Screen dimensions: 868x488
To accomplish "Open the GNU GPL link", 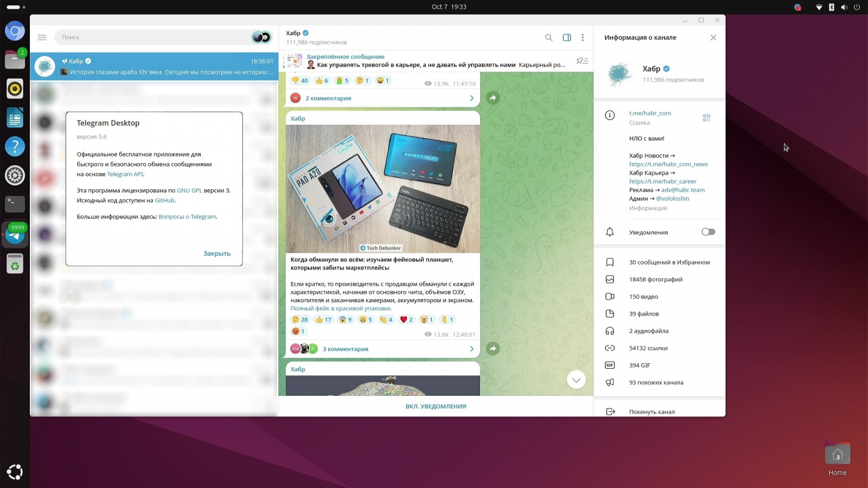I will [189, 190].
